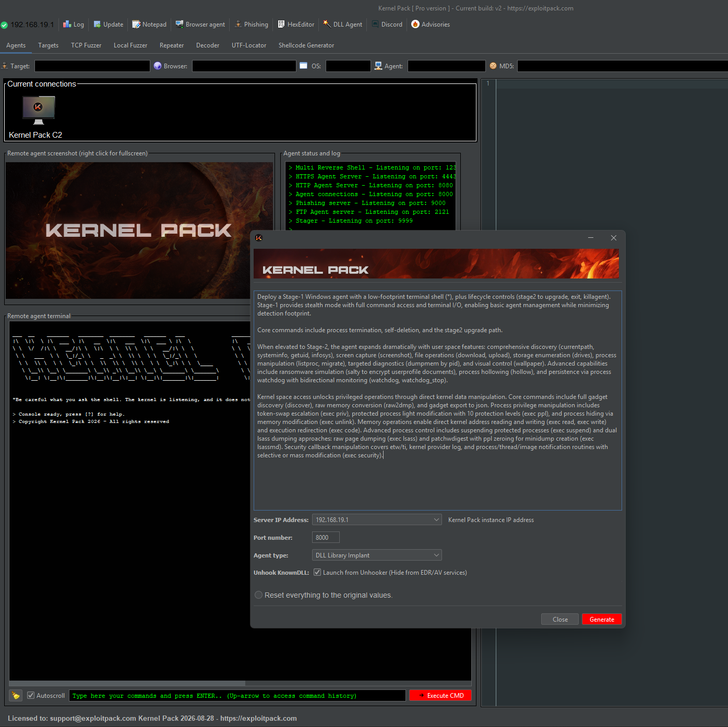The height and width of the screenshot is (727, 728).
Task: Open the HexEditor tool
Action: point(296,25)
